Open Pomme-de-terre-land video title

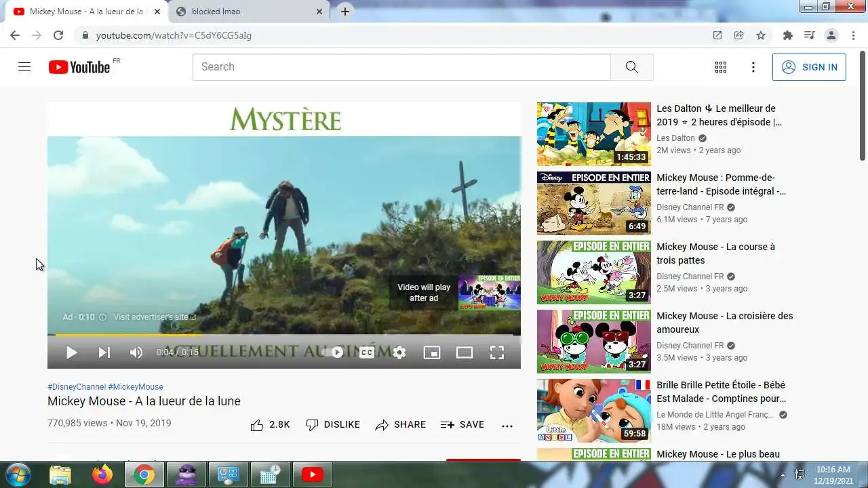point(722,184)
